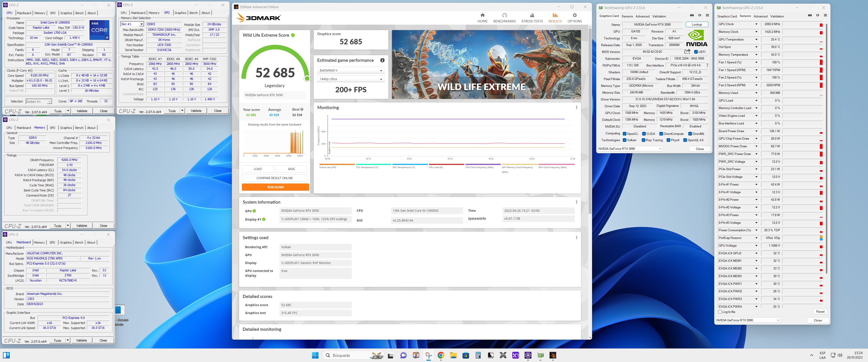
Task: Click Wild Life Extreme banner image
Action: coord(486,64)
